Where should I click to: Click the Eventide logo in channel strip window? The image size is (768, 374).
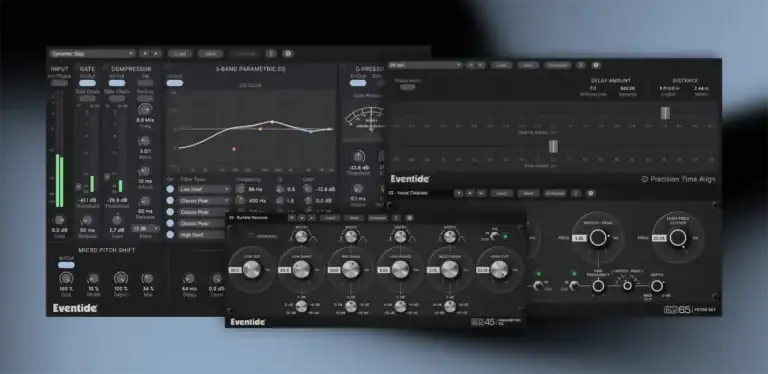pyautogui.click(x=75, y=308)
